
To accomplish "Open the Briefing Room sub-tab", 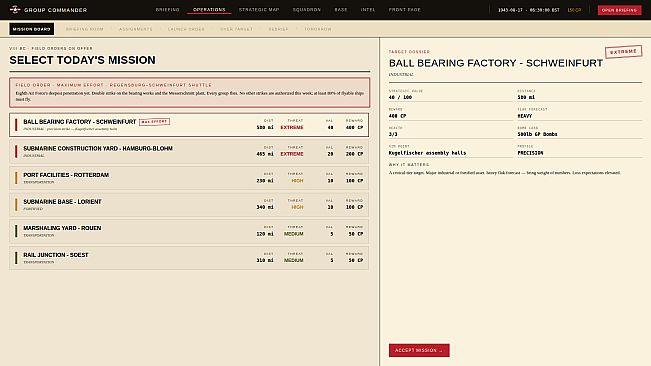I will coord(85,29).
